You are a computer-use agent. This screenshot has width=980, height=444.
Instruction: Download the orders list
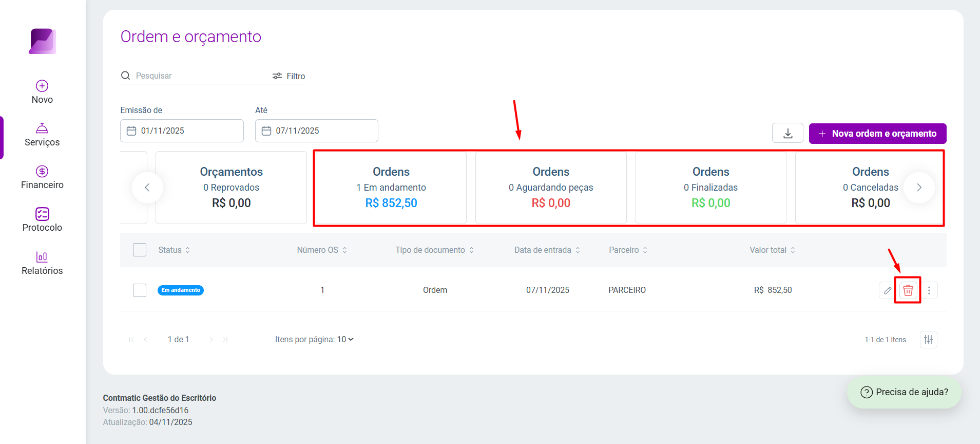pos(787,134)
